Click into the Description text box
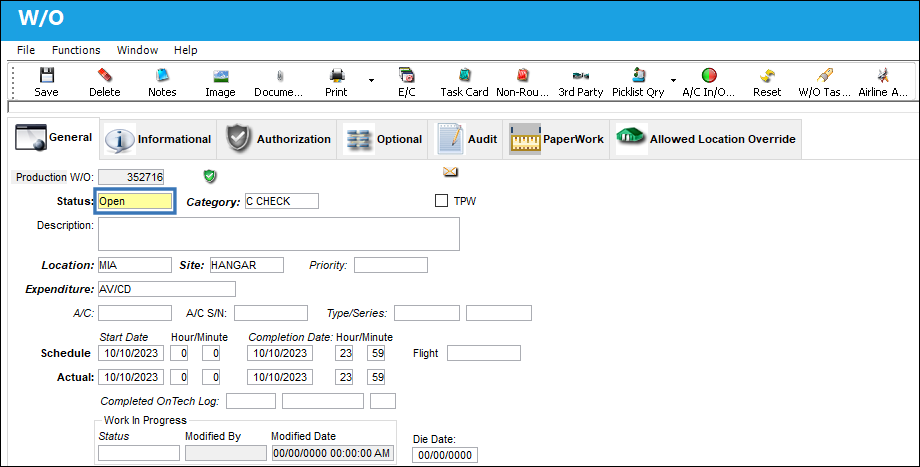The height and width of the screenshot is (467, 920). (279, 234)
